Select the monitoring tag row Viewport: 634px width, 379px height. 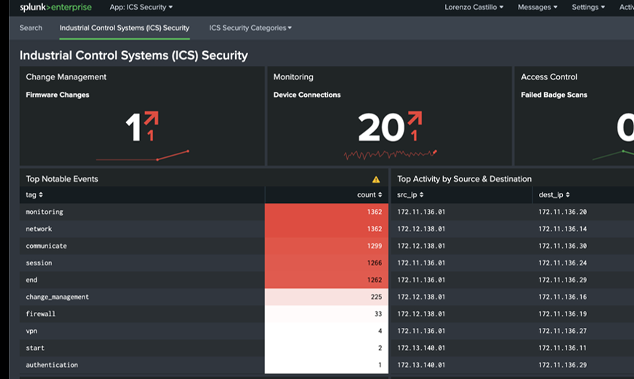point(204,212)
